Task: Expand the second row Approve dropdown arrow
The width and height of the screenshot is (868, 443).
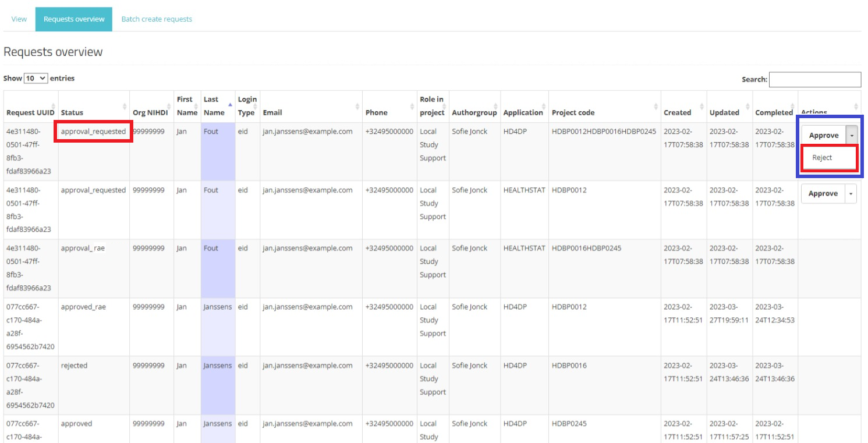Action: [x=851, y=193]
